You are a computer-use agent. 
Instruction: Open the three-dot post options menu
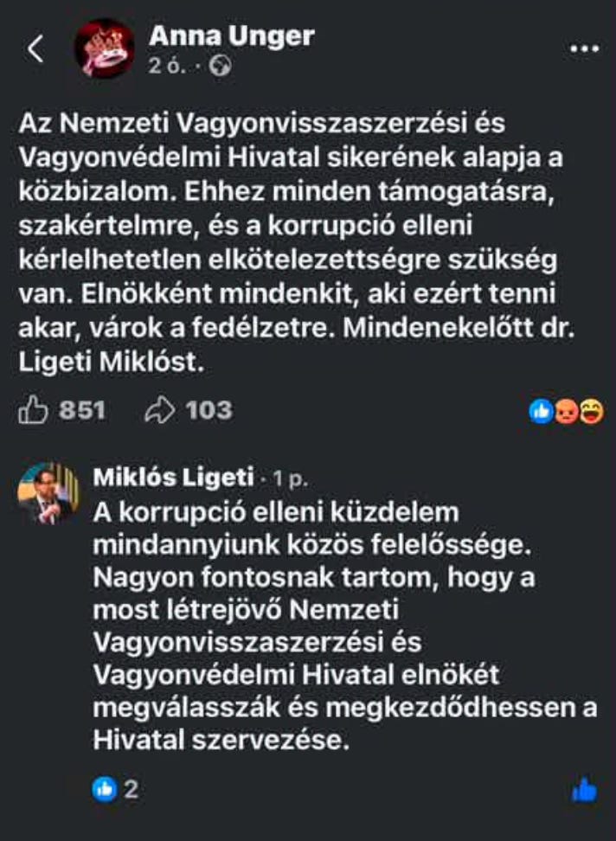(x=584, y=48)
